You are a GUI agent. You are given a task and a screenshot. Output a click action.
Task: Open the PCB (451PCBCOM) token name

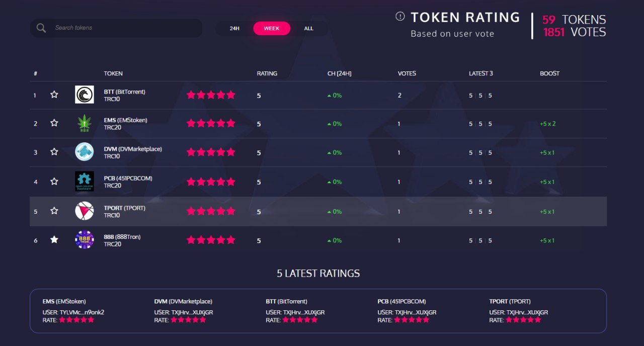pyautogui.click(x=128, y=178)
